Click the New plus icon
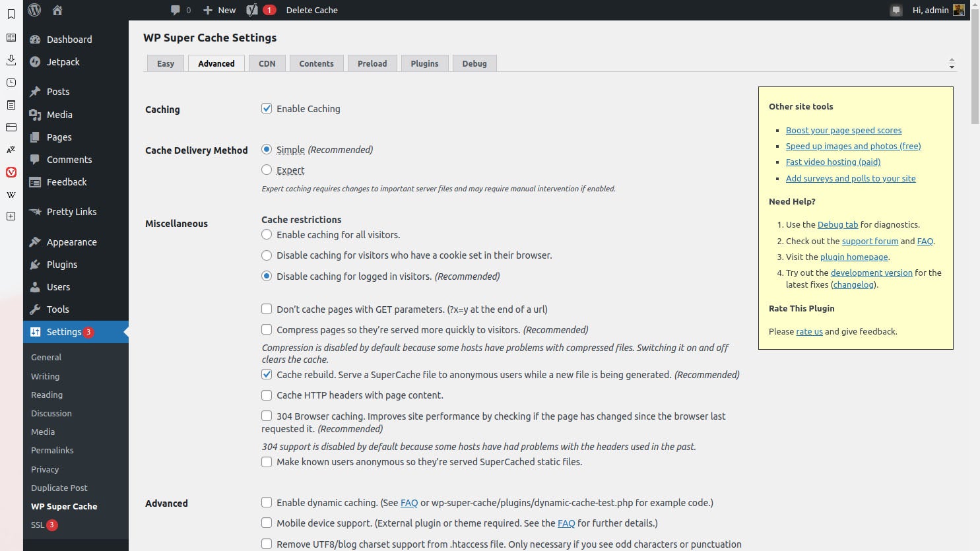This screenshot has height=551, width=980. [x=208, y=10]
